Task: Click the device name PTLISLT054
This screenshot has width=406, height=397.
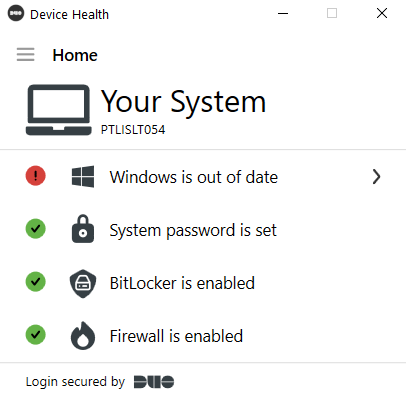Action: click(133, 130)
